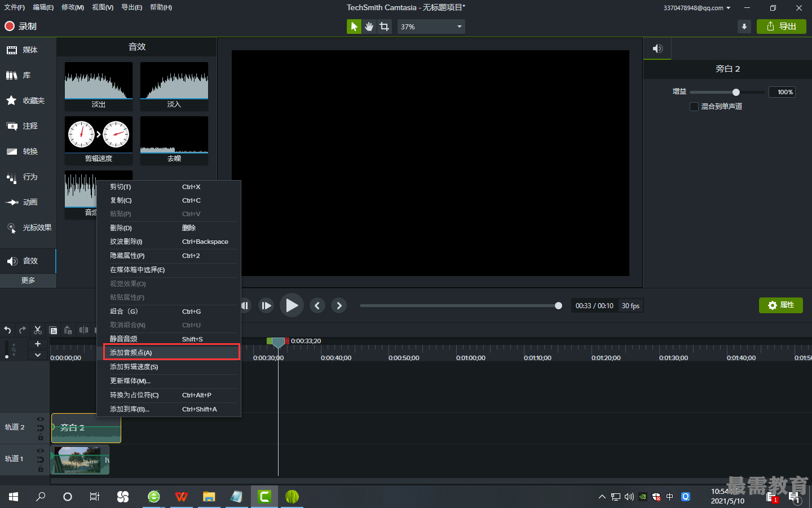
Task: Open the 光标效果 (Cursor effects) sidebar tab
Action: [x=28, y=228]
